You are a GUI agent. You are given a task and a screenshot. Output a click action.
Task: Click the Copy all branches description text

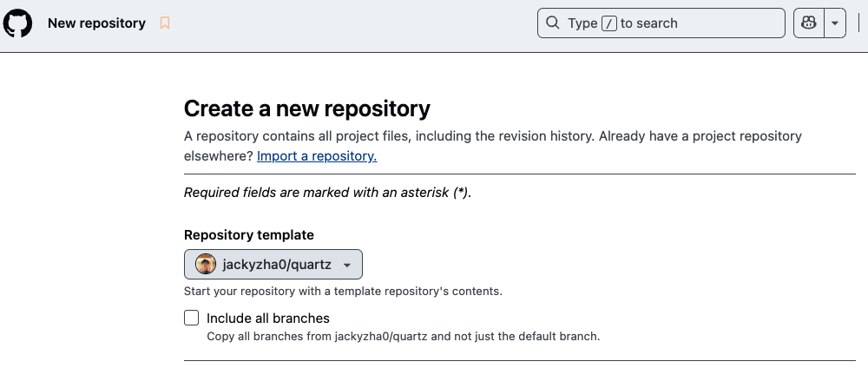pos(404,336)
